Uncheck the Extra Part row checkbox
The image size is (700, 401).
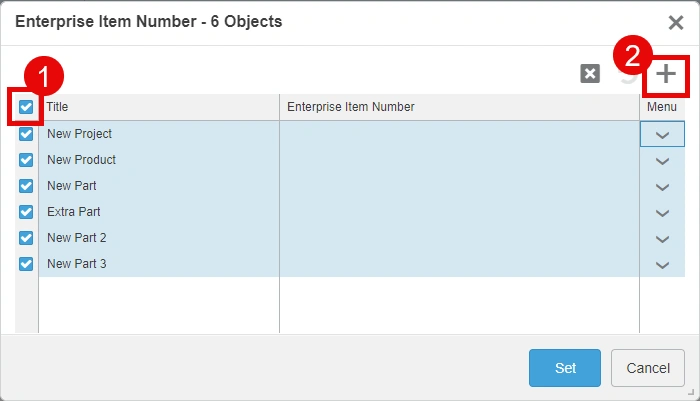[26, 212]
